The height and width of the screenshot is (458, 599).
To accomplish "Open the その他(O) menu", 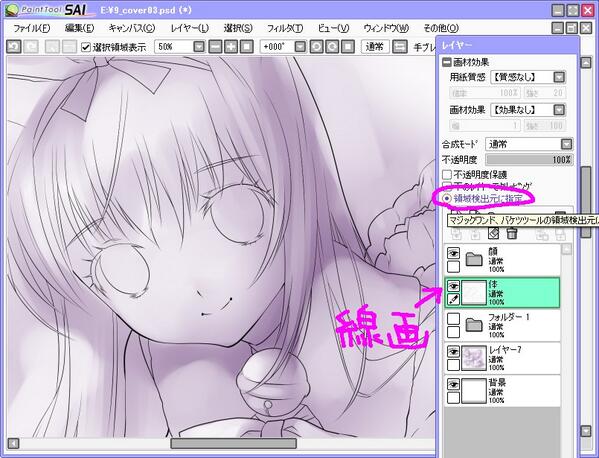I will [x=441, y=28].
